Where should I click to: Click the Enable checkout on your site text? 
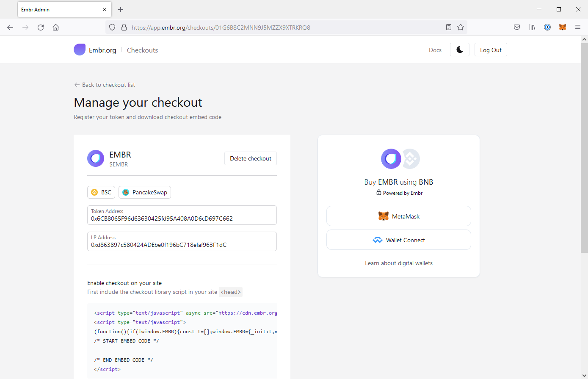(124, 283)
